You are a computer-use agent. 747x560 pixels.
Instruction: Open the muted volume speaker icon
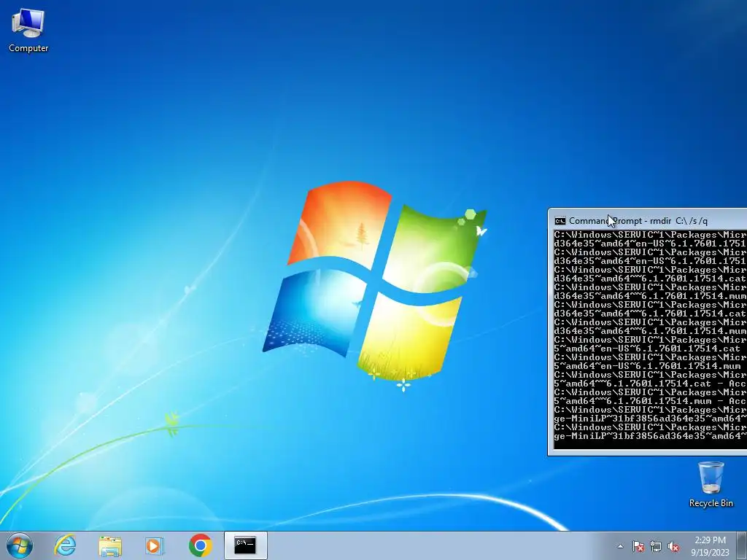(673, 546)
